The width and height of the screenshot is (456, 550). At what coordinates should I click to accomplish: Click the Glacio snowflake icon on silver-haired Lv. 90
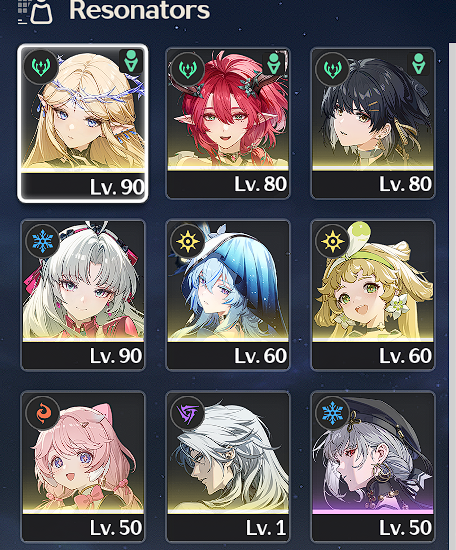pyautogui.click(x=42, y=241)
